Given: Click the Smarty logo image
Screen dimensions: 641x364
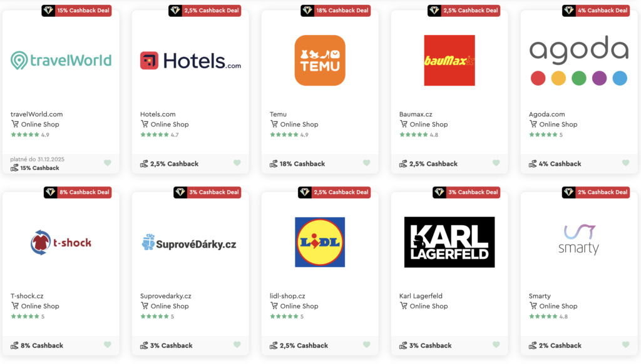Looking at the screenshot, I should point(579,240).
